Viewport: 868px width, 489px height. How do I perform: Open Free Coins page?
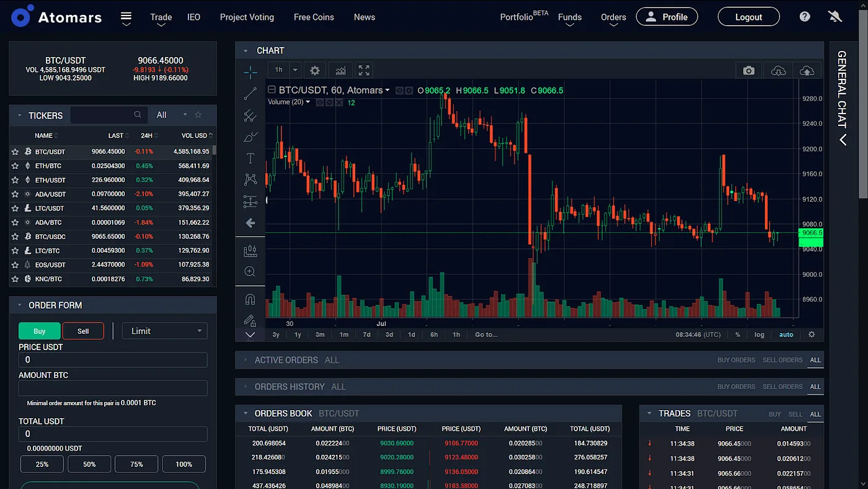(314, 17)
